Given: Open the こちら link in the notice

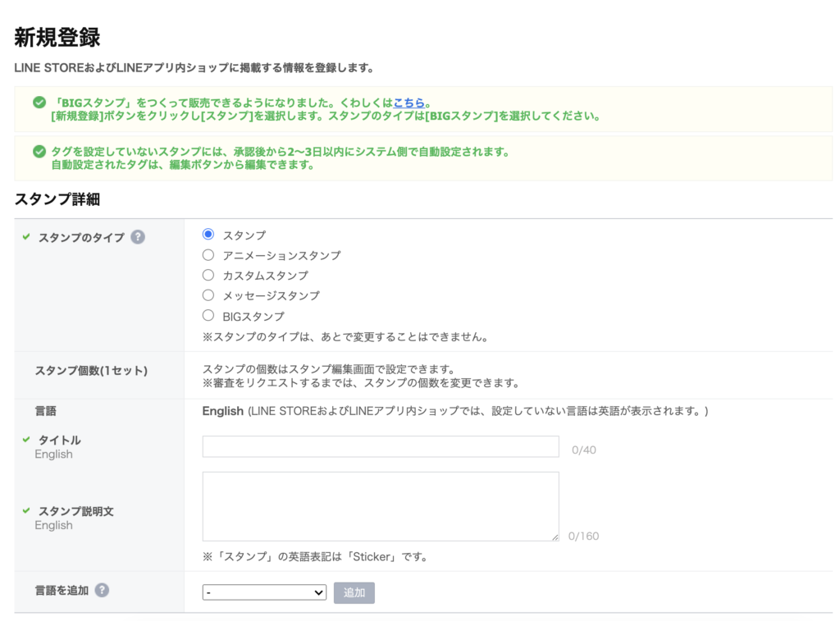Looking at the screenshot, I should (x=410, y=103).
